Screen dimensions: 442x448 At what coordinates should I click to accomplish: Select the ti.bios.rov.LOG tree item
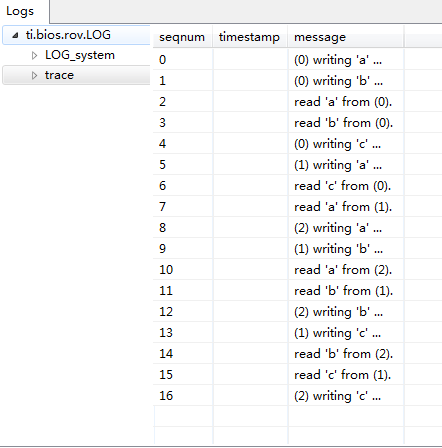pos(68,35)
